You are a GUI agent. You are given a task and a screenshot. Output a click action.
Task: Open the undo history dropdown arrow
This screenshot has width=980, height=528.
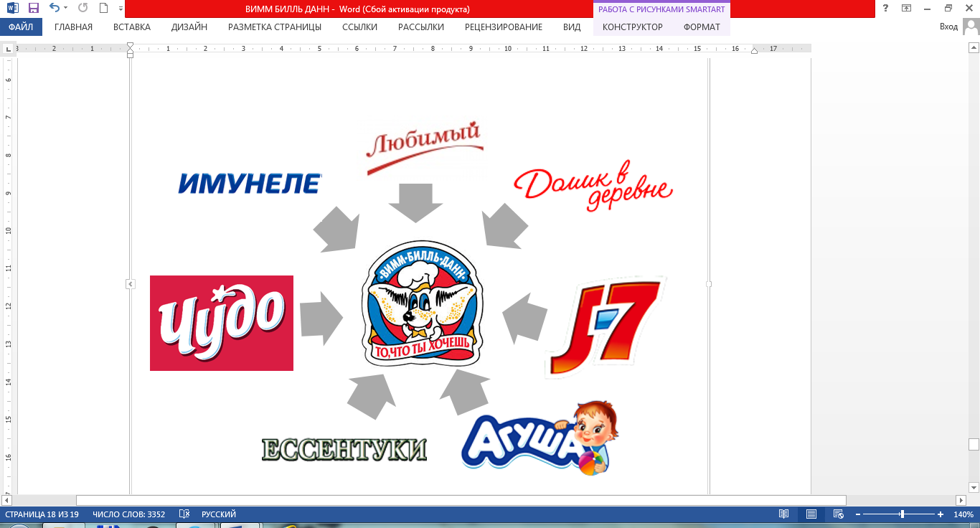point(66,9)
